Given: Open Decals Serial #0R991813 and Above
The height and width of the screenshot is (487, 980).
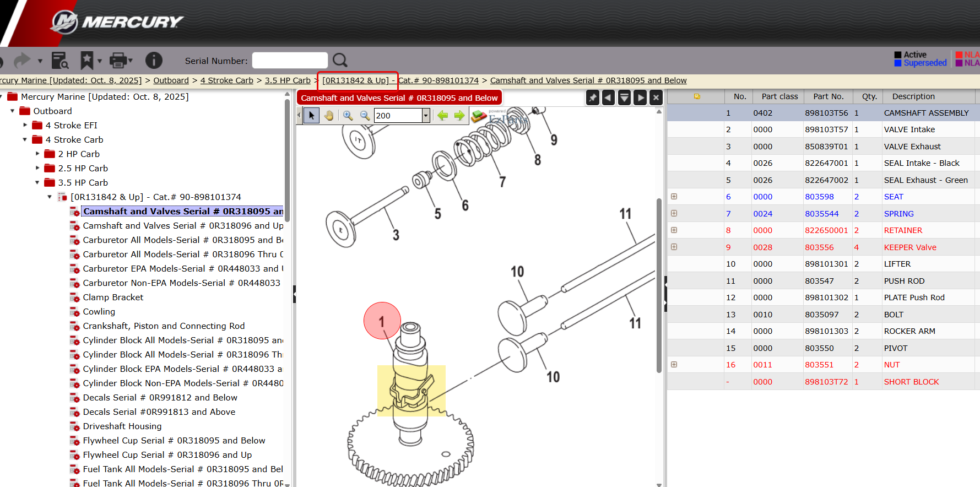Looking at the screenshot, I should coord(159,412).
